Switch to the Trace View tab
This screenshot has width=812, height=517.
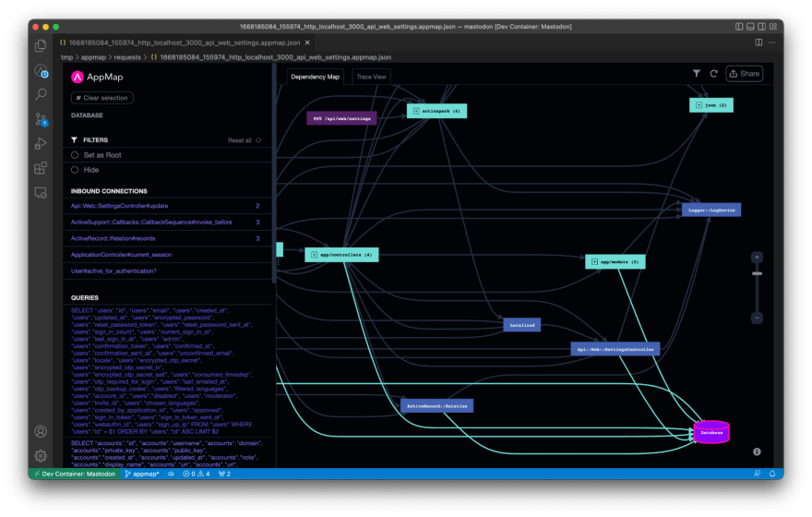pyautogui.click(x=371, y=77)
